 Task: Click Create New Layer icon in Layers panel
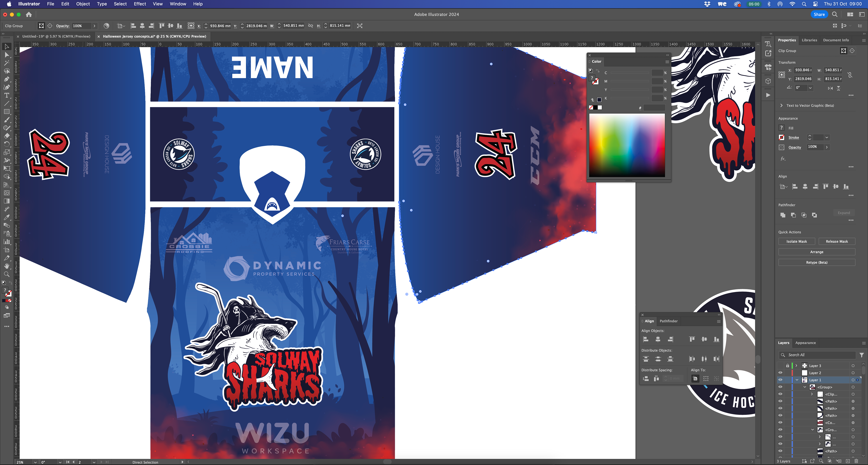[848, 461]
